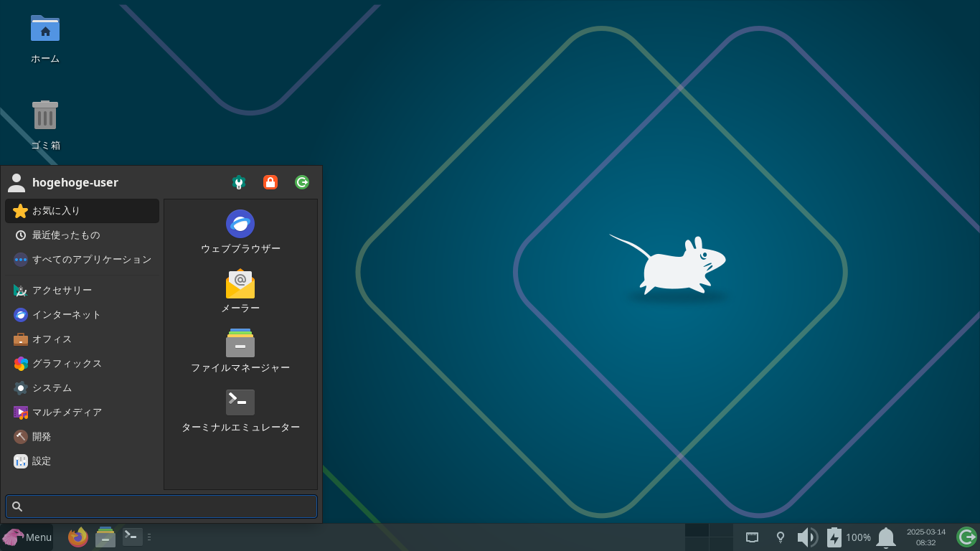Open terminal launcher on panel
The width and height of the screenshot is (980, 551).
[x=133, y=537]
